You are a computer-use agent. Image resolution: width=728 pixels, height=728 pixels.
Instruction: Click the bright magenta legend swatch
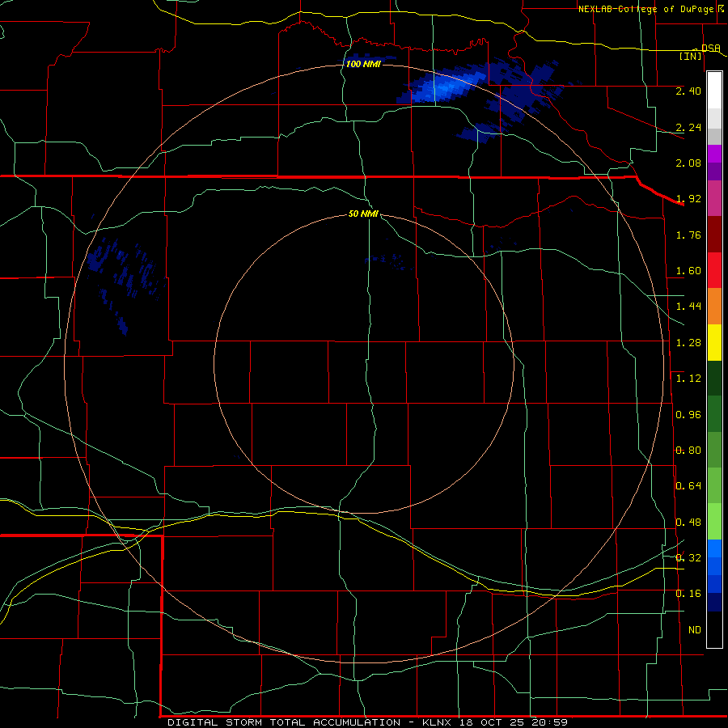pos(714,154)
